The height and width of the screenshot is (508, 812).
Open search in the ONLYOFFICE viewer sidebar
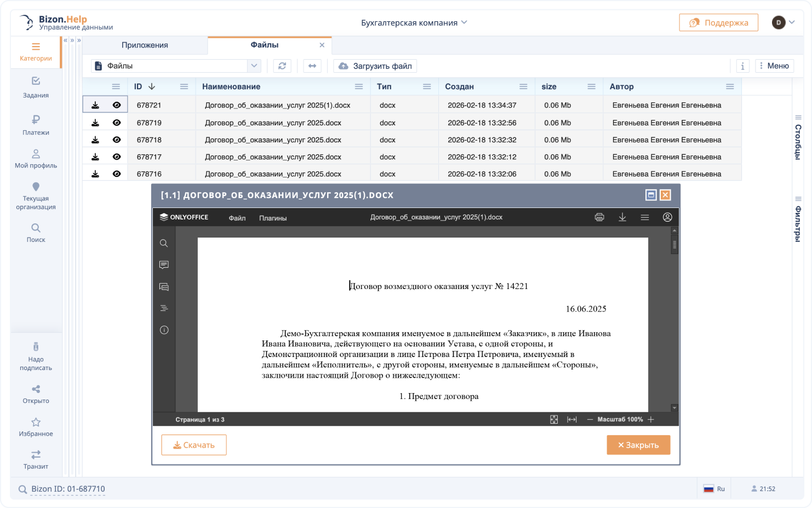click(x=164, y=243)
